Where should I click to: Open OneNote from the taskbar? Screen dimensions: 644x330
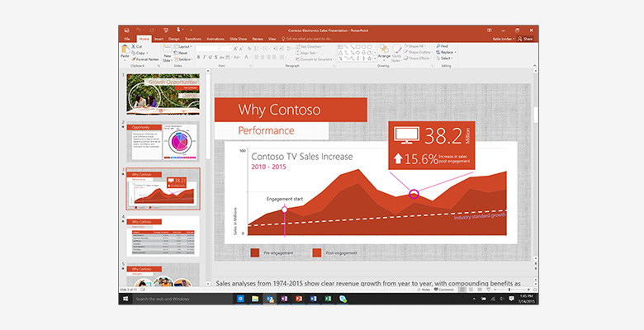[284, 299]
